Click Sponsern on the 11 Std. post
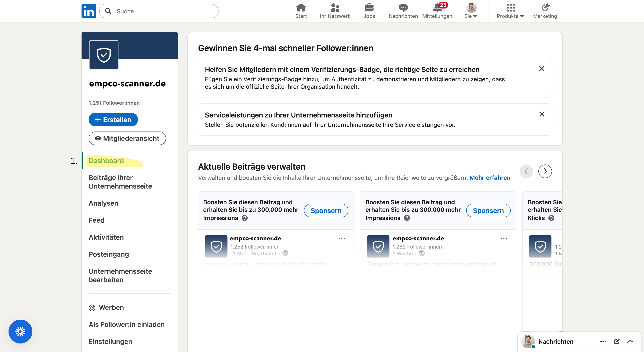Viewport: 644px width, 352px height. pyautogui.click(x=326, y=210)
